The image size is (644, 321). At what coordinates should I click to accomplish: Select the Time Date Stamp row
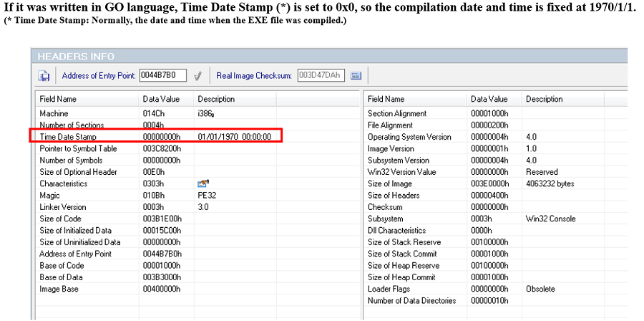tap(156, 137)
